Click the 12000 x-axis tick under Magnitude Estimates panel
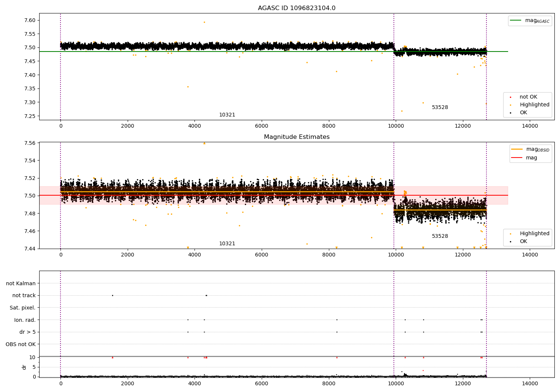 click(x=463, y=255)
